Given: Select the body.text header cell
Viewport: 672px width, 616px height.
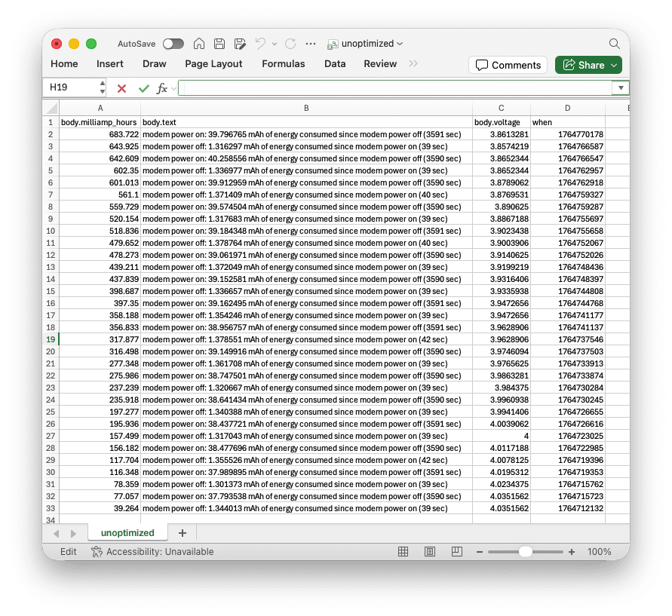Looking at the screenshot, I should pos(306,122).
